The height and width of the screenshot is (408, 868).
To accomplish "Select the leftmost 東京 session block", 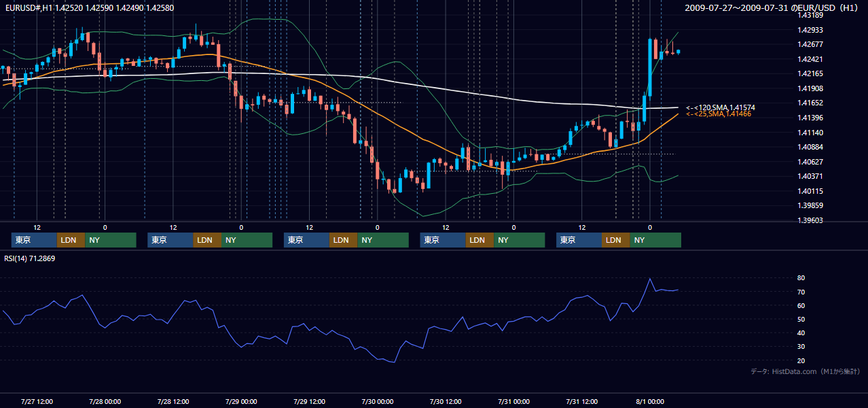I will (x=34, y=240).
